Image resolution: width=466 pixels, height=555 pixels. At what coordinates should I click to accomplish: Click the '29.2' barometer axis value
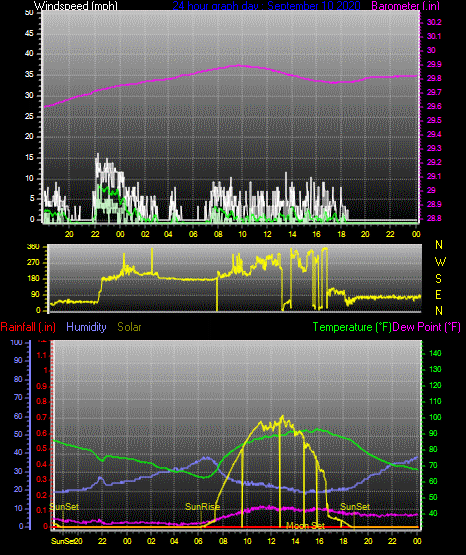434,162
